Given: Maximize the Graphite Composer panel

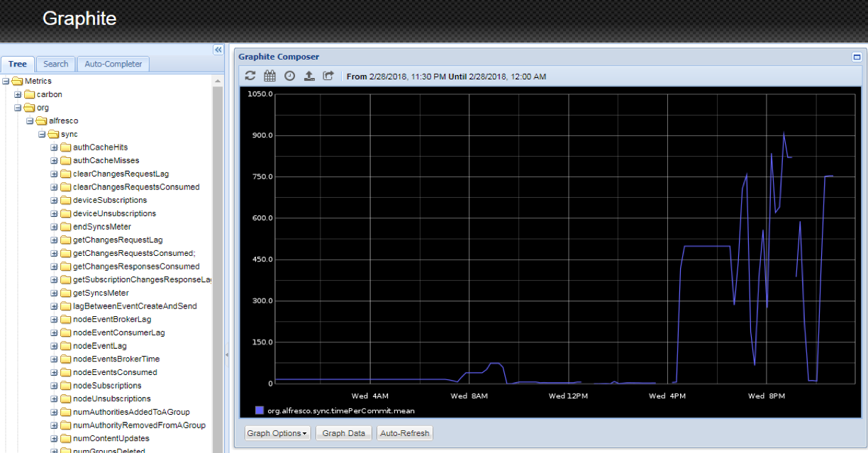Looking at the screenshot, I should (856, 57).
